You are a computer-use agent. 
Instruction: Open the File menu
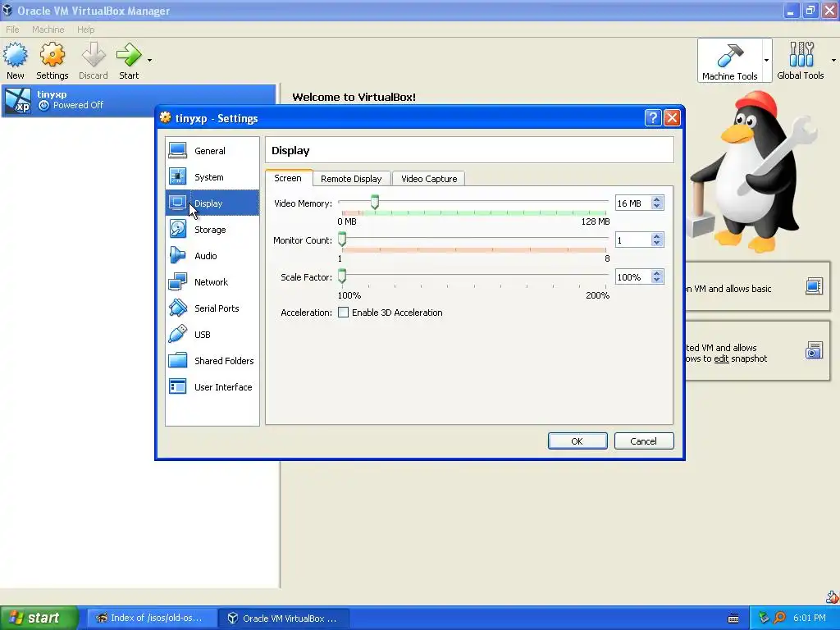click(12, 30)
